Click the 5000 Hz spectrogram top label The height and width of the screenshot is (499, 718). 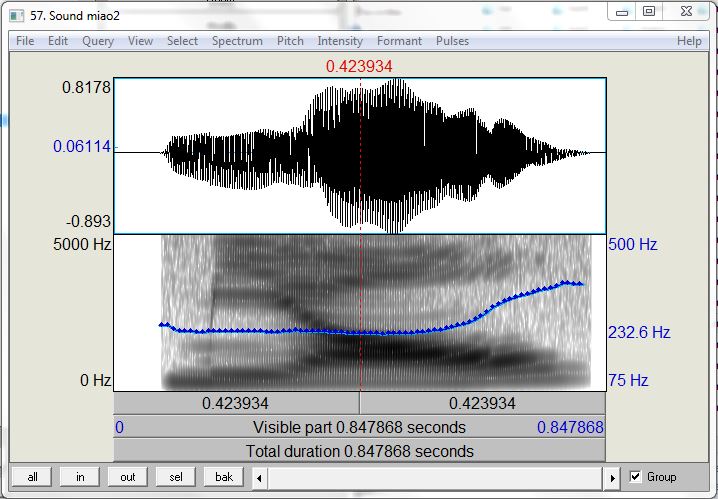pos(82,244)
